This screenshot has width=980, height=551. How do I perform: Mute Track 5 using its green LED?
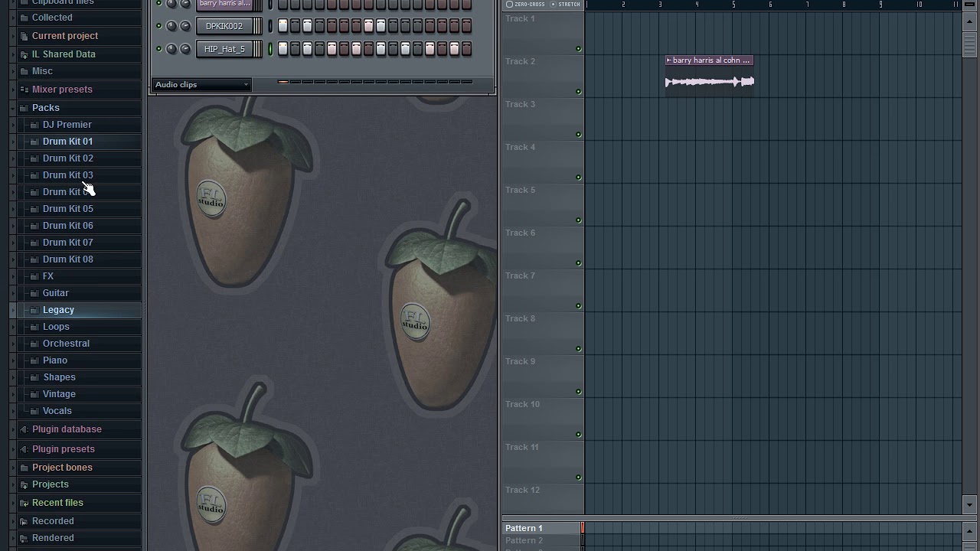(578, 220)
